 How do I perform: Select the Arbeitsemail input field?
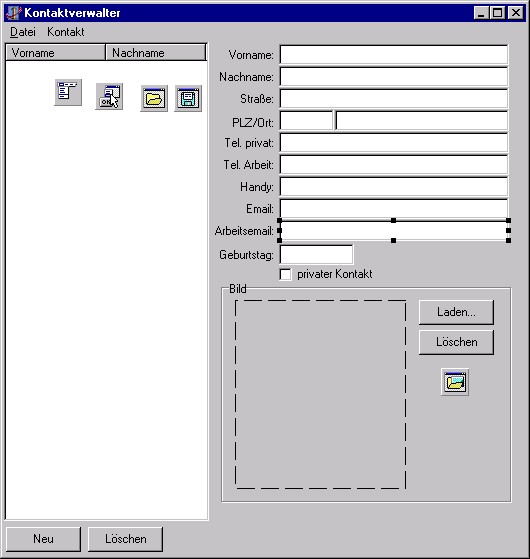394,231
